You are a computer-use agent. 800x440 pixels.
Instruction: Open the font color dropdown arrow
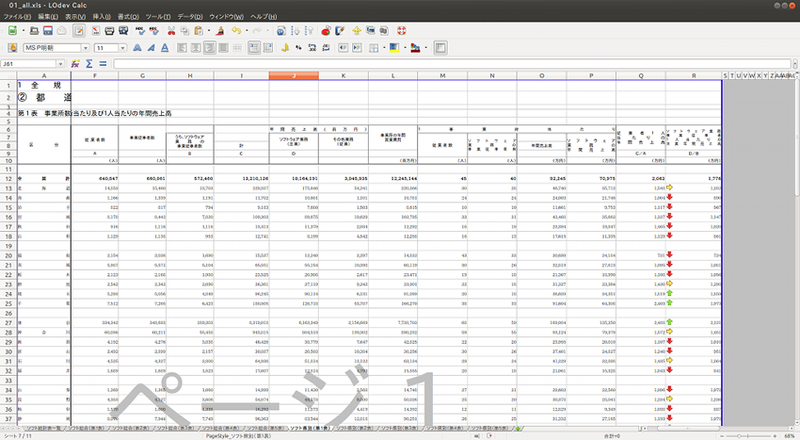click(426, 47)
